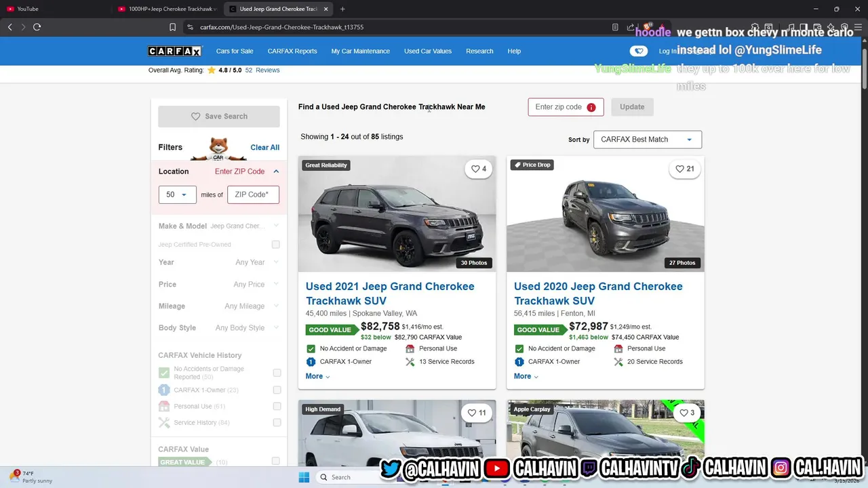Viewport: 868px width, 488px height.
Task: Check the Jeep Certified Pre-Owned box
Action: [x=276, y=245]
